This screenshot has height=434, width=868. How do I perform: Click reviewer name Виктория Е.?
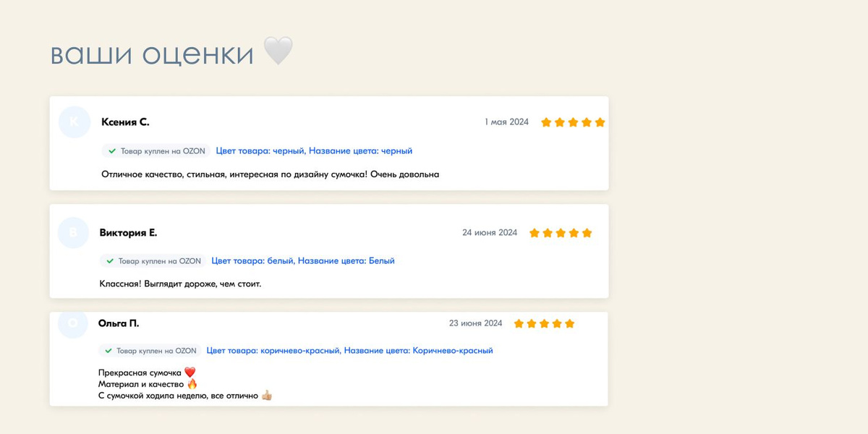128,233
